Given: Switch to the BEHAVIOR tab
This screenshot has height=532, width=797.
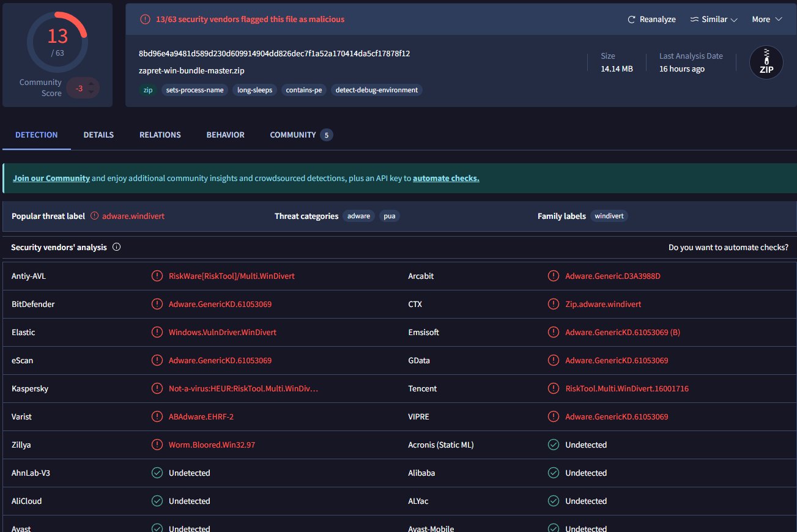Looking at the screenshot, I should coord(226,135).
